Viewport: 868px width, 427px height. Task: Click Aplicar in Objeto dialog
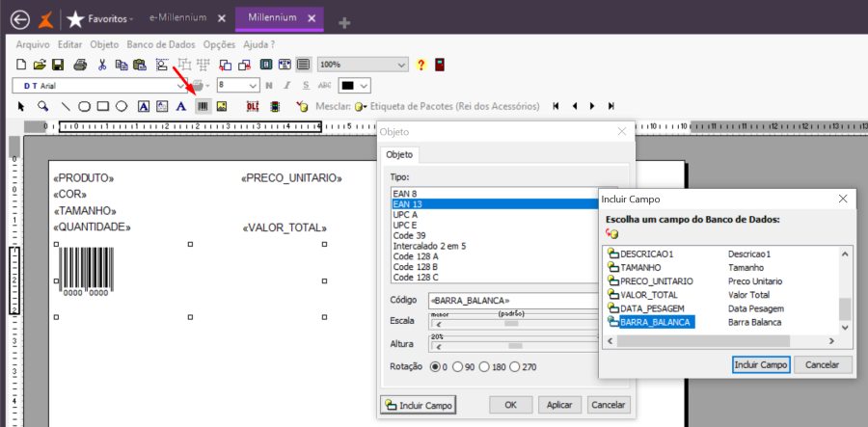click(x=559, y=405)
